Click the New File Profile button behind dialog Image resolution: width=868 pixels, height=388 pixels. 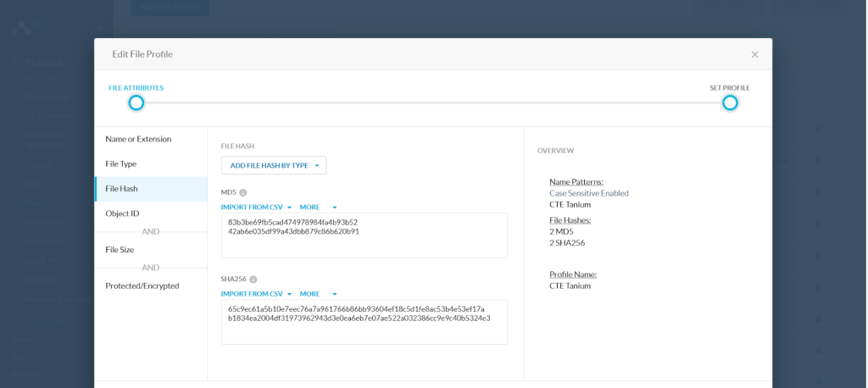(170, 7)
